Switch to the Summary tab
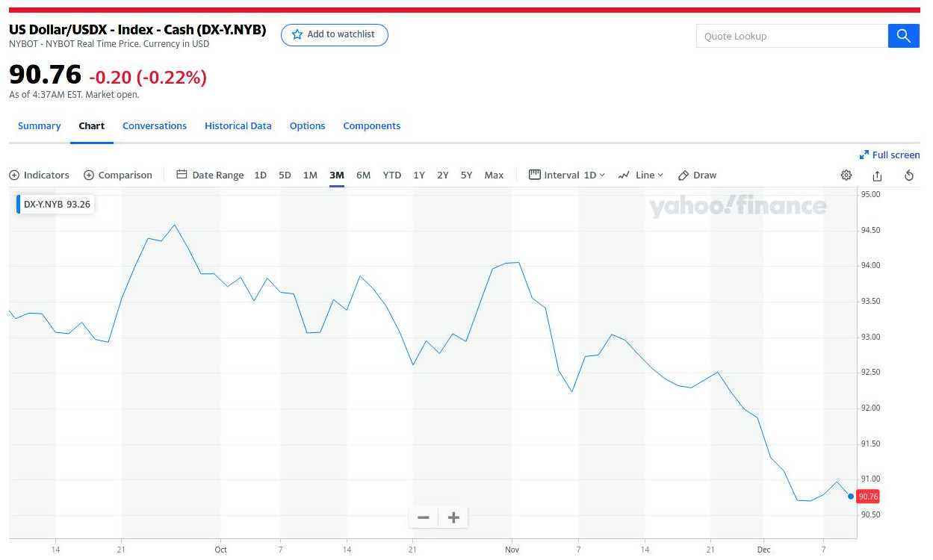 (x=39, y=125)
